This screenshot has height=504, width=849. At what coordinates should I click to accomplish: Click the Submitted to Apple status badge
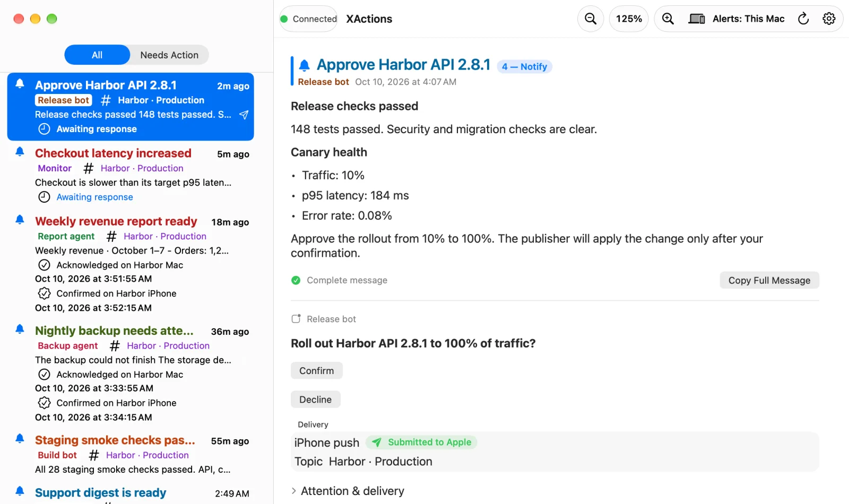click(x=421, y=442)
